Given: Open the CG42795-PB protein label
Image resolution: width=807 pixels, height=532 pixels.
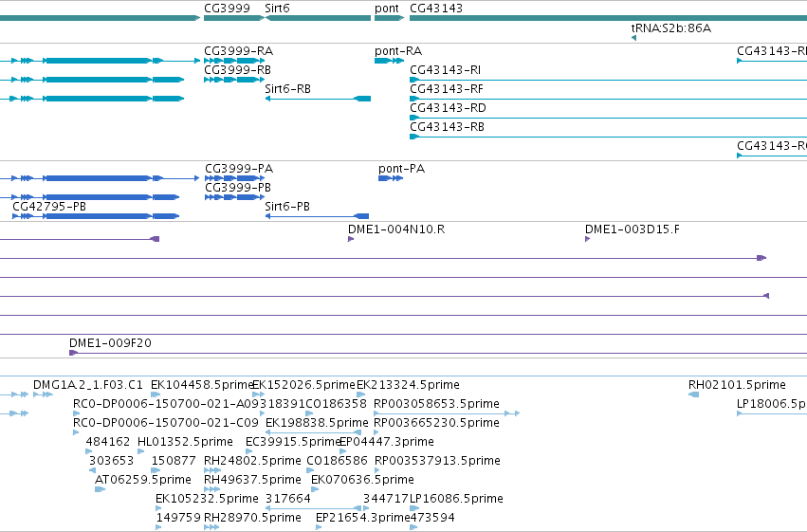Looking at the screenshot, I should (x=49, y=207).
